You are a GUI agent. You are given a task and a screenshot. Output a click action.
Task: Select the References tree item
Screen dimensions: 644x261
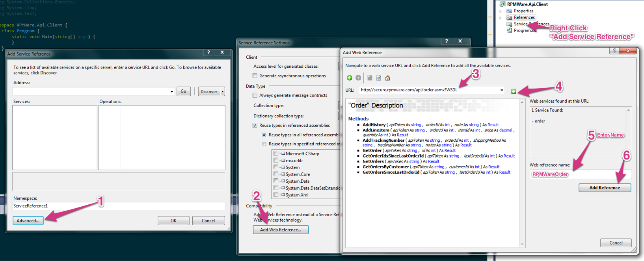click(x=524, y=17)
